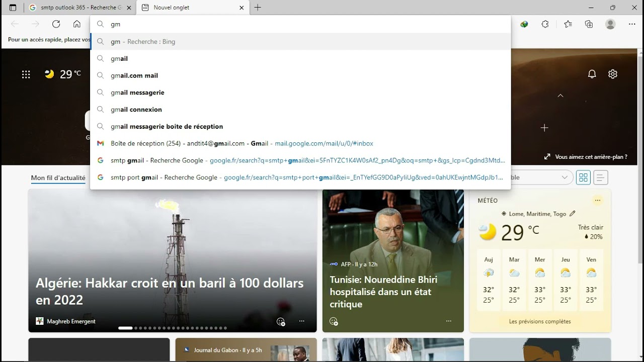Open smtp port gmail - Recherche Google entry
This screenshot has width=644, height=362.
[300, 177]
